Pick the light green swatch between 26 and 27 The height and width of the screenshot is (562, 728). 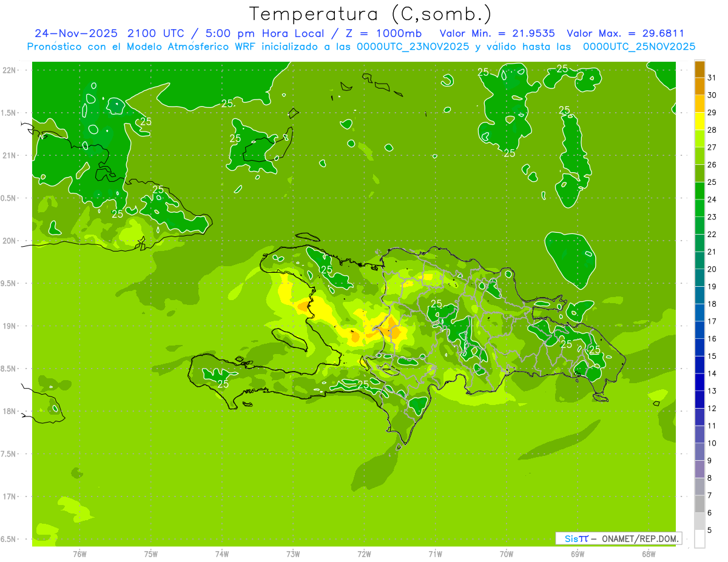(x=699, y=156)
